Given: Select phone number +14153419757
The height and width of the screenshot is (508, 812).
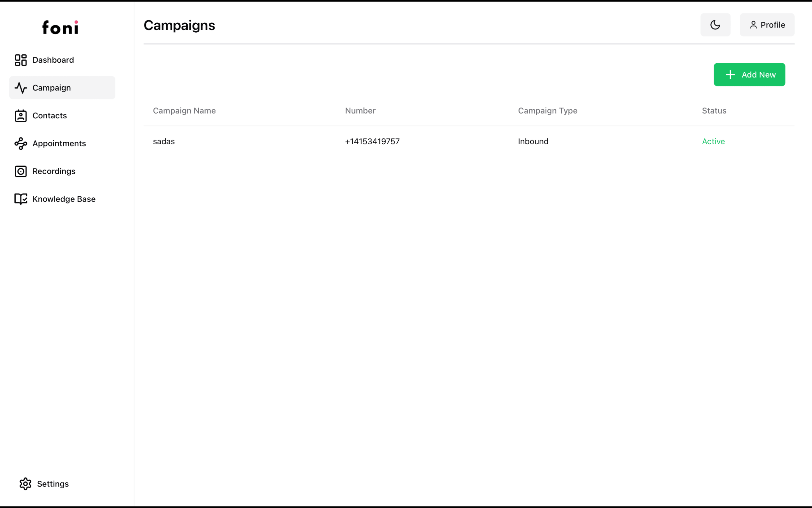Looking at the screenshot, I should (x=372, y=141).
